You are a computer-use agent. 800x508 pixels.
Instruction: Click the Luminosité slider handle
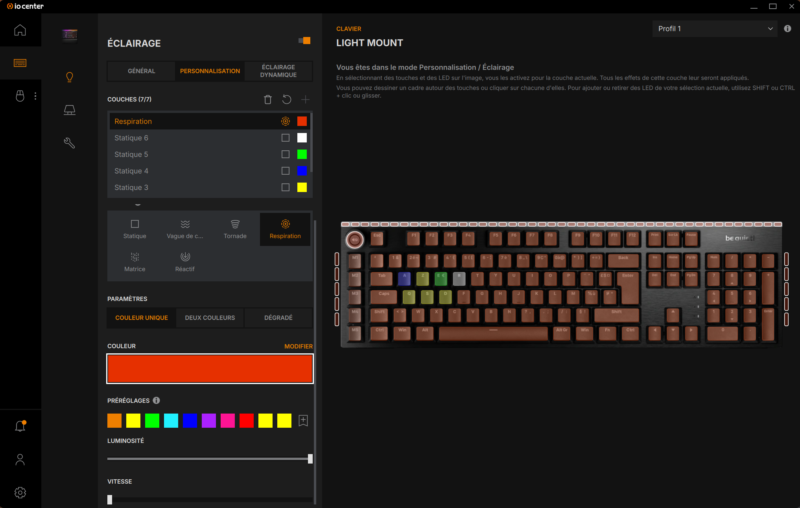pyautogui.click(x=310, y=459)
